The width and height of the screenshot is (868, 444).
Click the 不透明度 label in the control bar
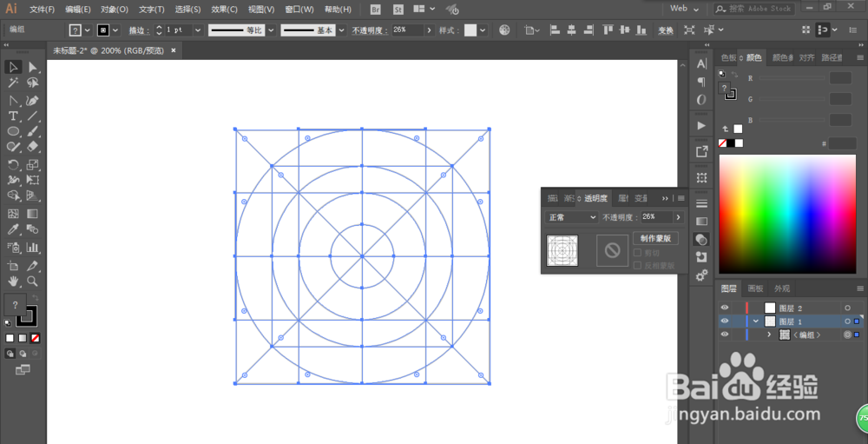[x=370, y=30]
